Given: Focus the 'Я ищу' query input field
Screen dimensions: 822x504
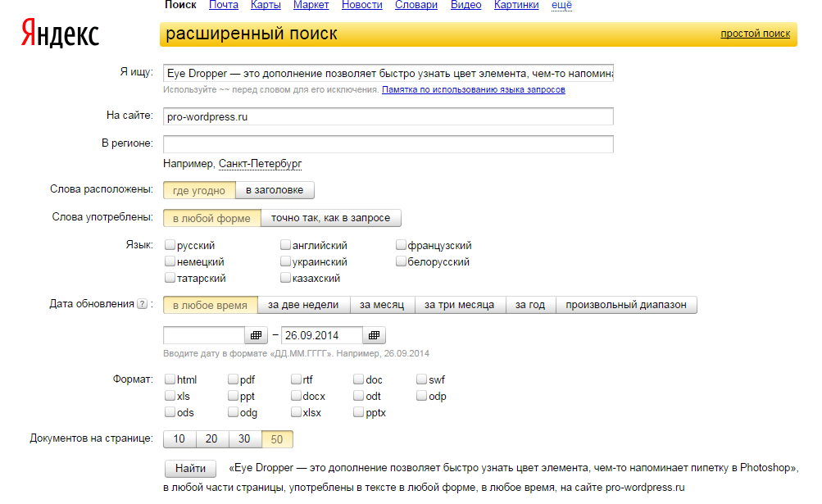Looking at the screenshot, I should (x=388, y=74).
